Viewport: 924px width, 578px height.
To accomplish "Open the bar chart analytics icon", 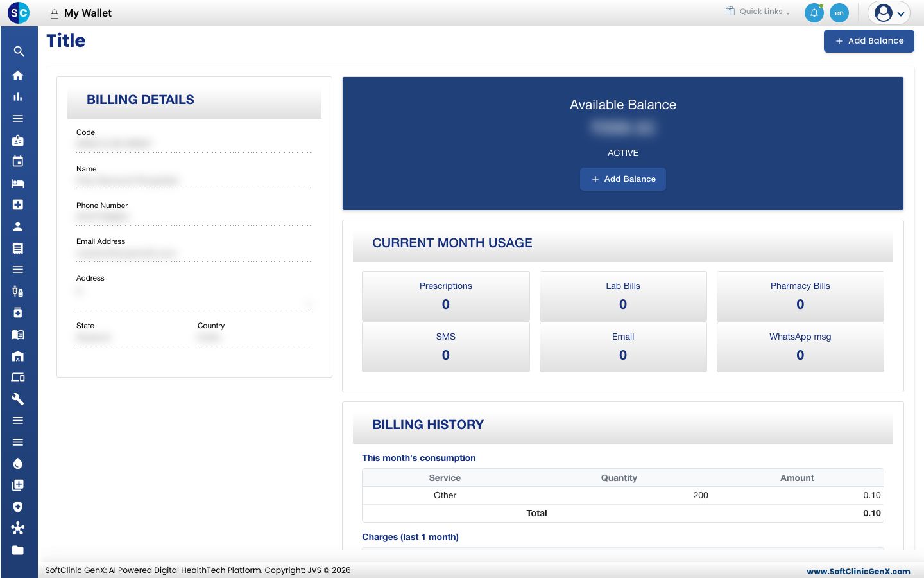I will click(18, 97).
